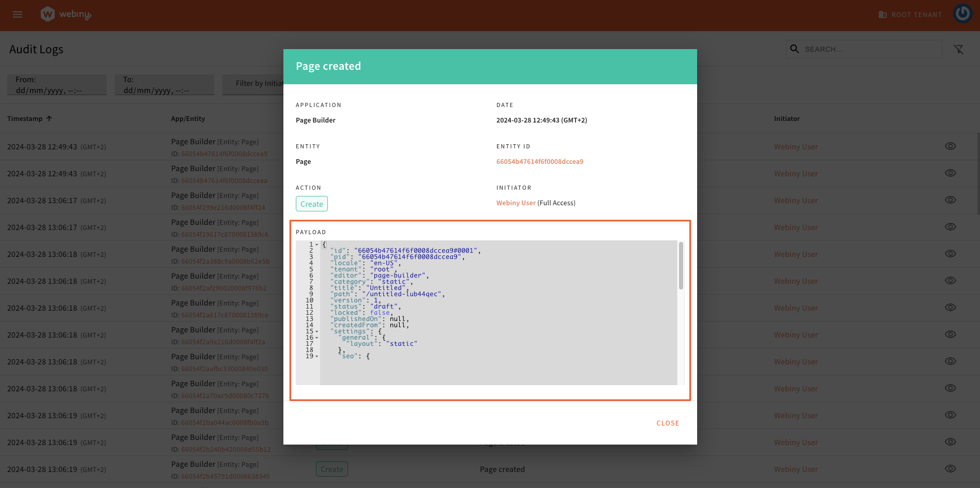Collapse the "seo" block at line 19
Image resolution: width=980 pixels, height=488 pixels.
pos(317,356)
